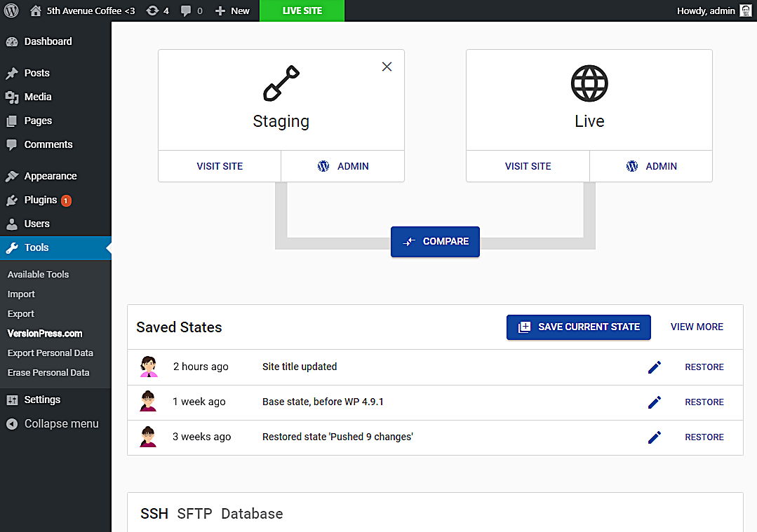This screenshot has width=757, height=532.
Task: Edit the 'Site title updated' state with pencil icon
Action: point(654,367)
